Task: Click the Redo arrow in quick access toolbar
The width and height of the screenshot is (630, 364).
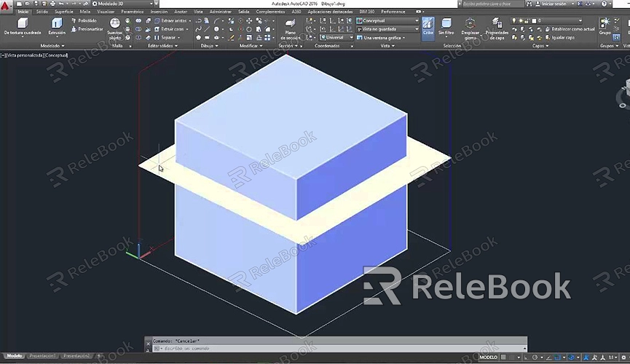Action: (x=74, y=4)
